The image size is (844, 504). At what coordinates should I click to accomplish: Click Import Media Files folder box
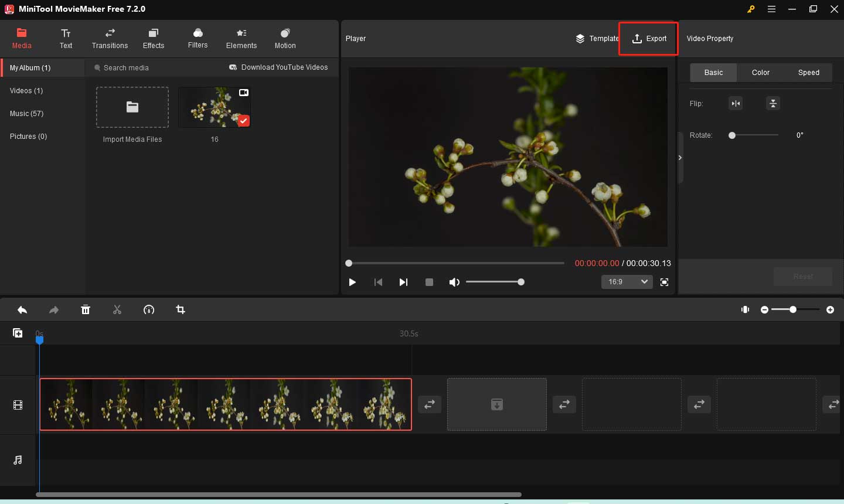pos(132,107)
